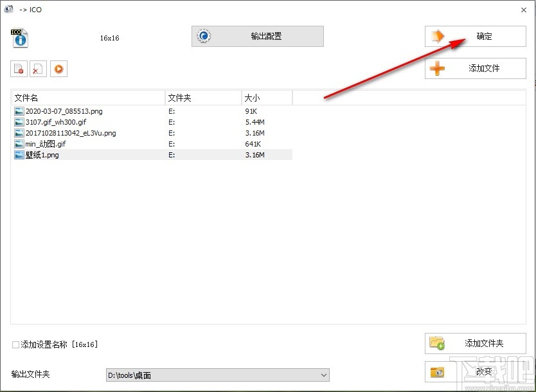Image resolution: width=536 pixels, height=392 pixels.
Task: Click the 91K size cell
Action: (251, 111)
